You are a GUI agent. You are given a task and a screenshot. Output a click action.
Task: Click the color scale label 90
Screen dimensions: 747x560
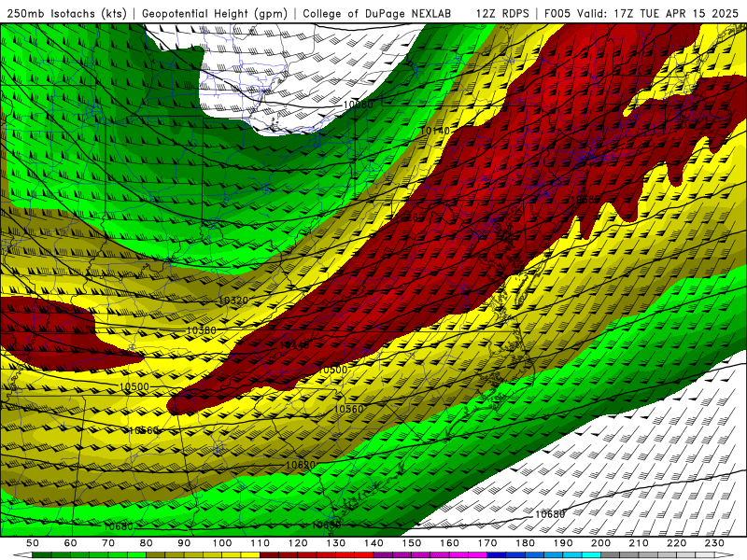coord(184,543)
